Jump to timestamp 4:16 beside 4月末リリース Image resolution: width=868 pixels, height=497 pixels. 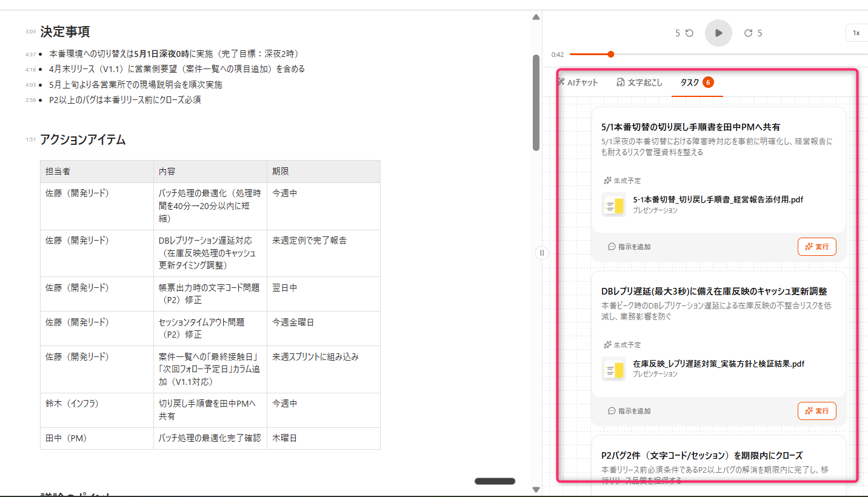(30, 70)
